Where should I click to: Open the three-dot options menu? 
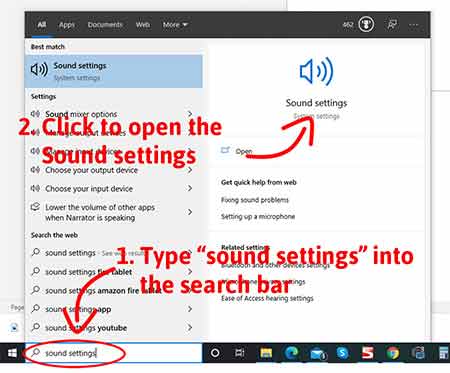pyautogui.click(x=413, y=24)
